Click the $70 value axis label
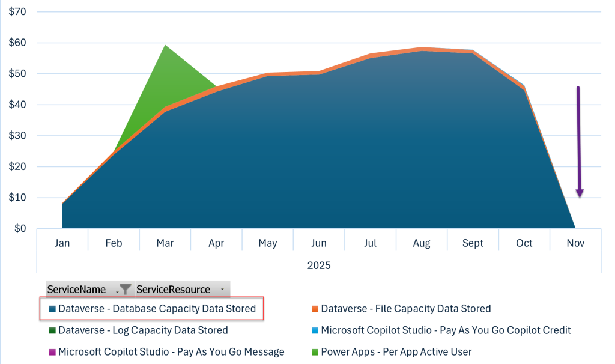The width and height of the screenshot is (615, 364). point(17,11)
